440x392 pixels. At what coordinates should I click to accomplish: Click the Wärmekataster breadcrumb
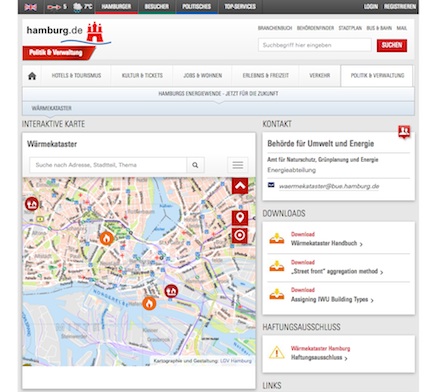click(52, 108)
